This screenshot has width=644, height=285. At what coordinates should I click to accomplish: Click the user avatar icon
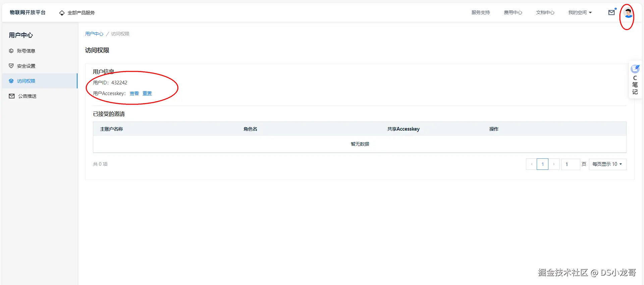628,13
